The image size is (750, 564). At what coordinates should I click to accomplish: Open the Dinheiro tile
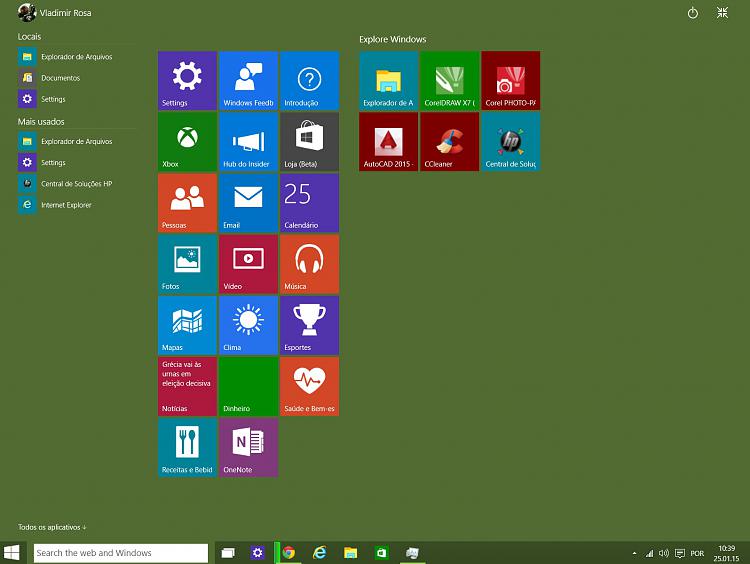pyautogui.click(x=248, y=387)
